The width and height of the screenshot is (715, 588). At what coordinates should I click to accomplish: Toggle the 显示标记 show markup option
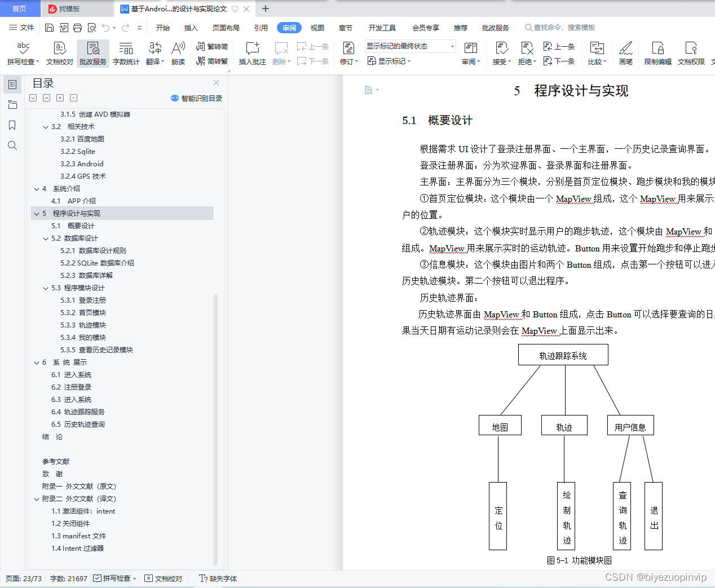click(390, 61)
